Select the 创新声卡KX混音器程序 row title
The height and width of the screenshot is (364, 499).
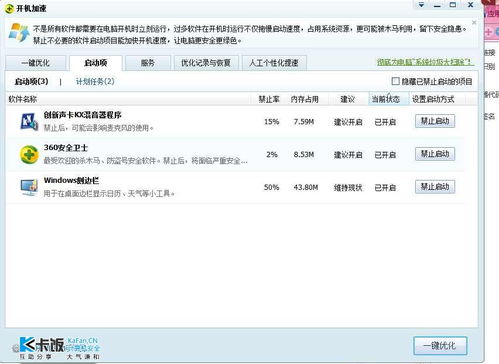click(82, 115)
